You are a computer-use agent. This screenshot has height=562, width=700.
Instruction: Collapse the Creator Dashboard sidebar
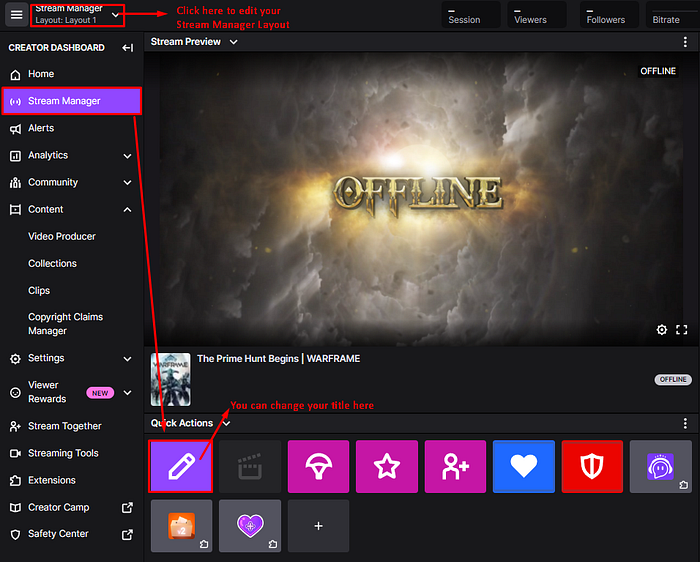coord(128,48)
